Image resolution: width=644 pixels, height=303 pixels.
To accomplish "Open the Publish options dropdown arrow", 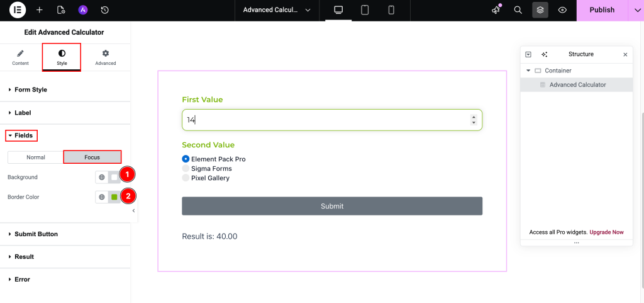I will coord(635,10).
